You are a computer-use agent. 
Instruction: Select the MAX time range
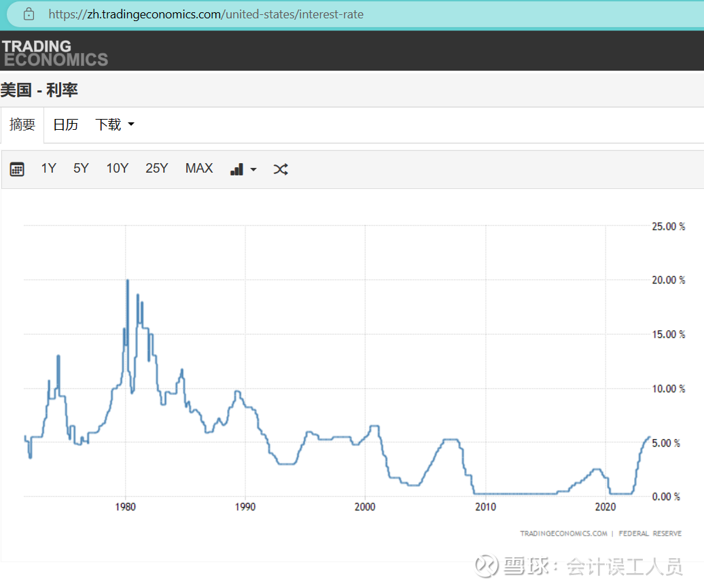click(x=199, y=169)
